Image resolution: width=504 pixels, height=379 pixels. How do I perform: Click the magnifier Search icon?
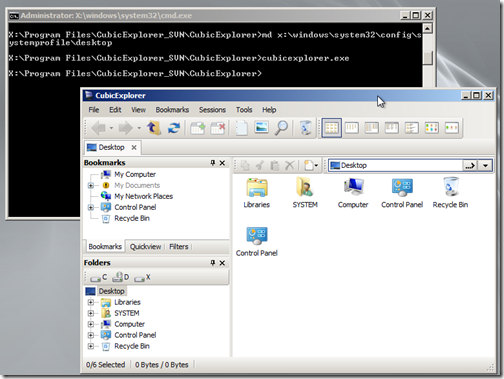pos(281,128)
